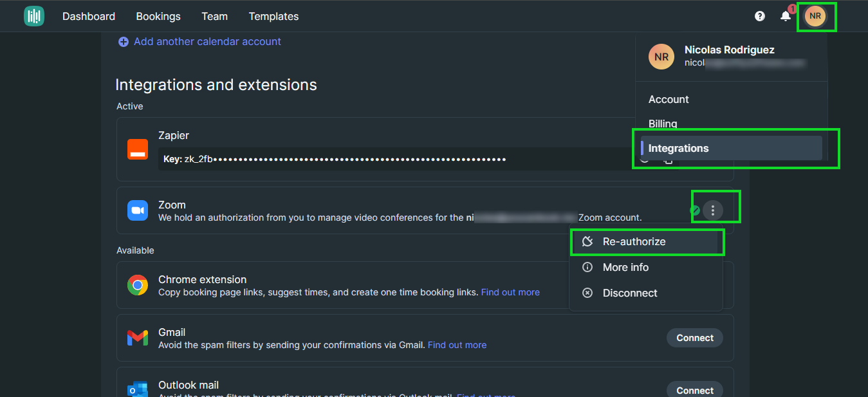Click the Zapier logo icon
Screen dimensions: 868x397
138,149
